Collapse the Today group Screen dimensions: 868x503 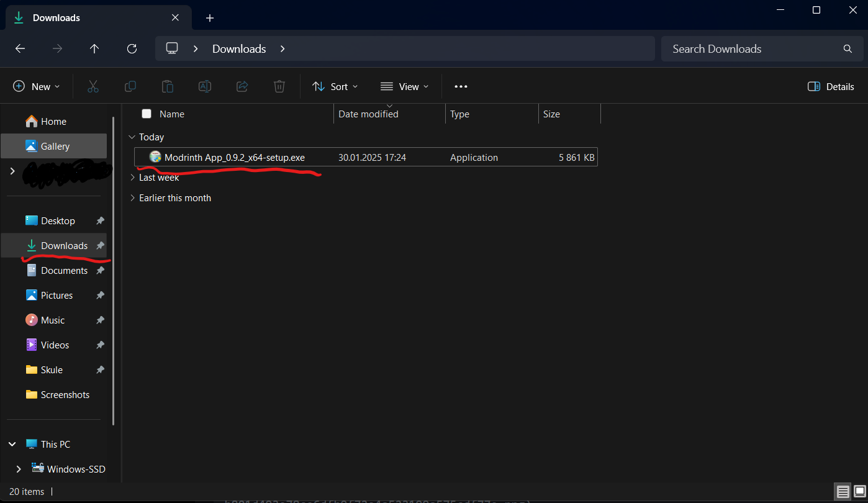(132, 137)
